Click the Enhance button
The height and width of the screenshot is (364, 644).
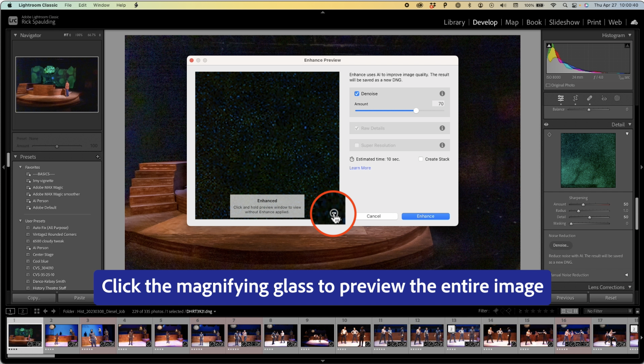click(x=425, y=216)
